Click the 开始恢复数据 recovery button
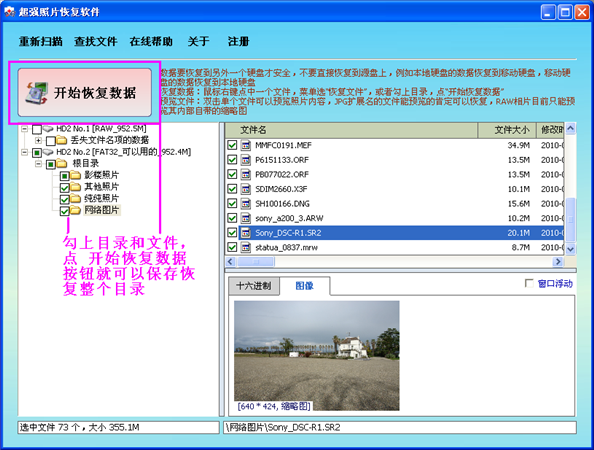This screenshot has width=594, height=450. (84, 92)
